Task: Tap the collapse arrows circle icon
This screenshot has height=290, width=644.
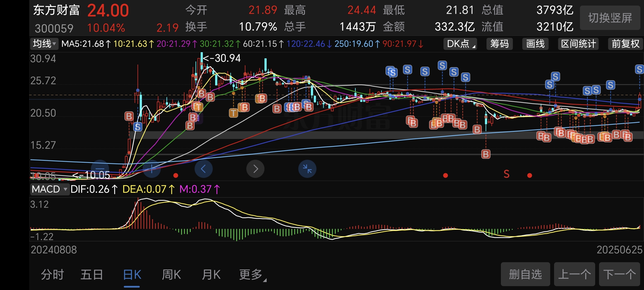Action: click(307, 169)
